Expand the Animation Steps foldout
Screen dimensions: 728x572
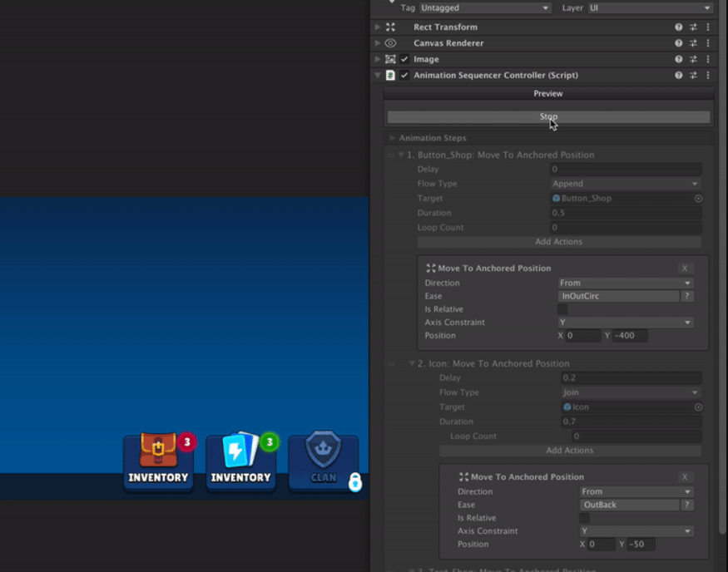coord(392,138)
